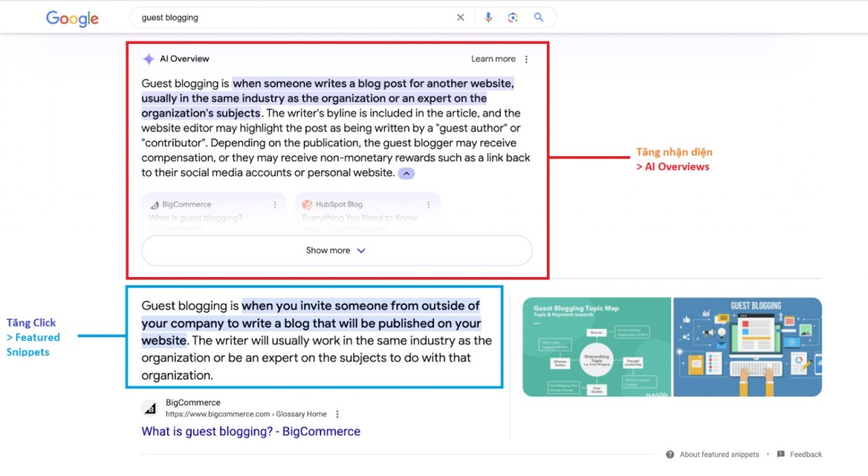868x476 pixels.
Task: Click BigCommerce site name above result URL
Action: coord(193,403)
